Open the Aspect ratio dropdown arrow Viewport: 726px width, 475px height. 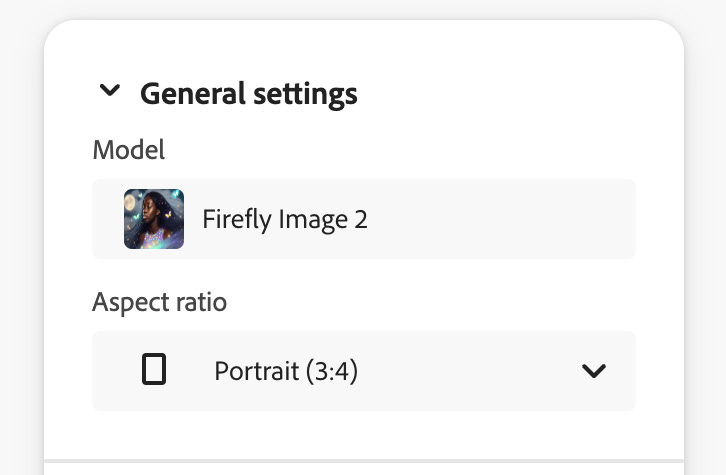click(x=593, y=371)
